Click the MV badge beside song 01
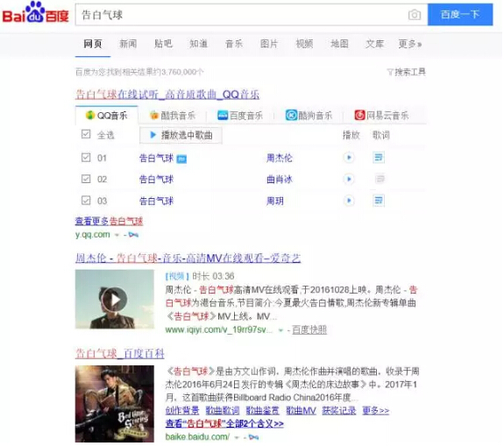This screenshot has width=504, height=446. pos(181,159)
